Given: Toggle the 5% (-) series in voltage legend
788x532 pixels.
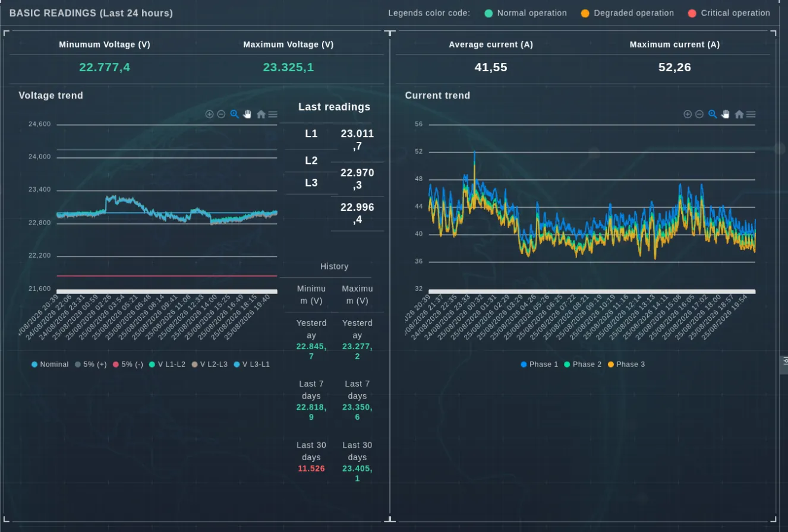Looking at the screenshot, I should [128, 364].
